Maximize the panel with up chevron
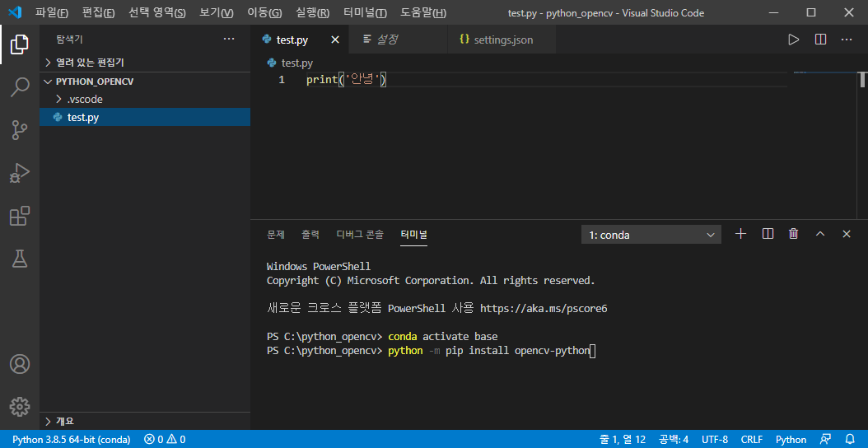Viewport: 868px width, 448px height. point(820,234)
